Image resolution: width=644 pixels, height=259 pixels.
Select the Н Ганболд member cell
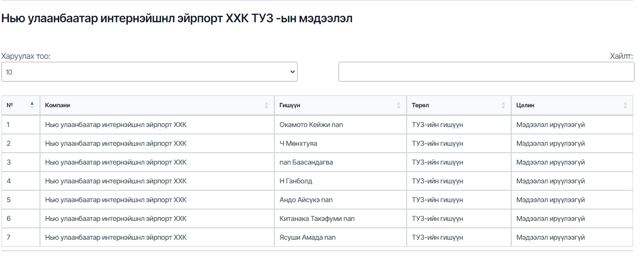click(x=296, y=181)
